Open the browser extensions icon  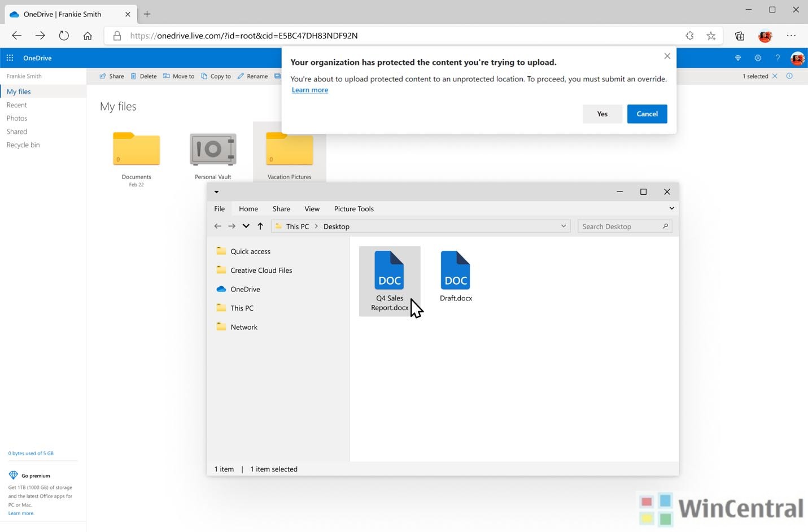coord(689,36)
